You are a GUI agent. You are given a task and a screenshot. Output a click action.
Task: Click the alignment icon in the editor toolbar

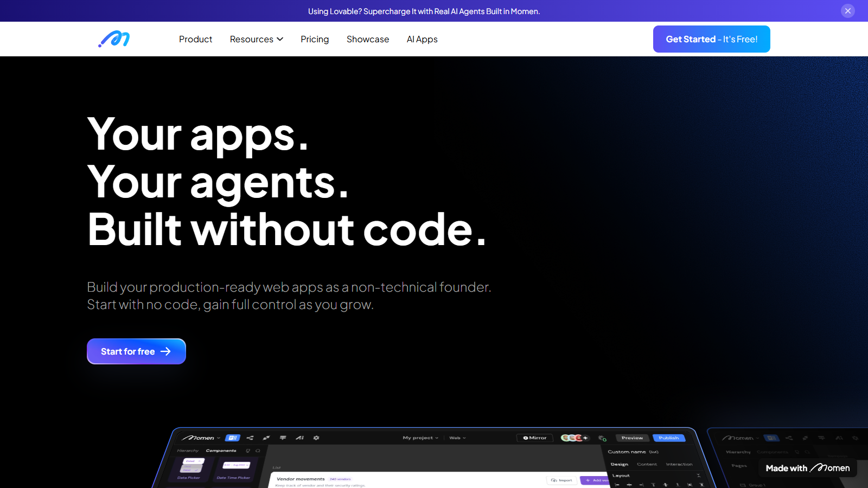(283, 438)
